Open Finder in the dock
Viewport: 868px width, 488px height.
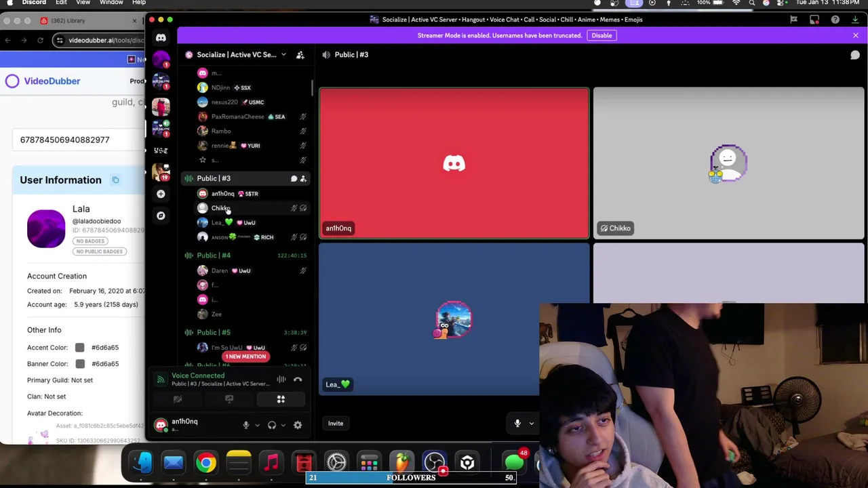click(x=141, y=463)
